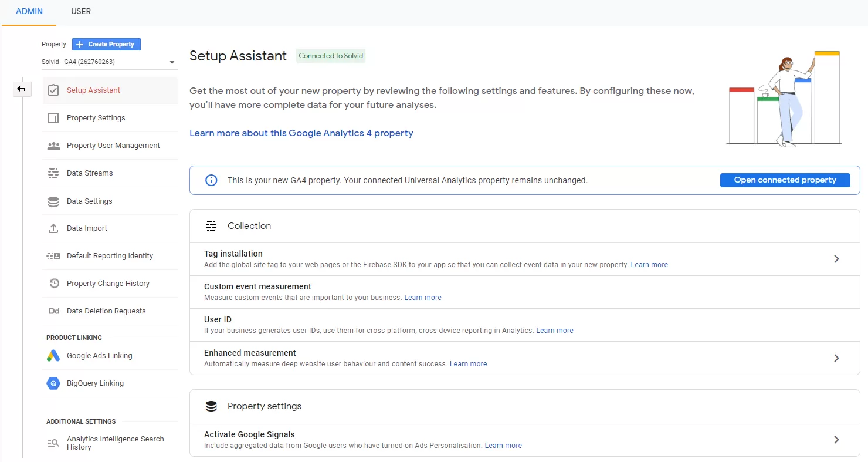Open the Google Analytics 4 property learn more link

301,133
